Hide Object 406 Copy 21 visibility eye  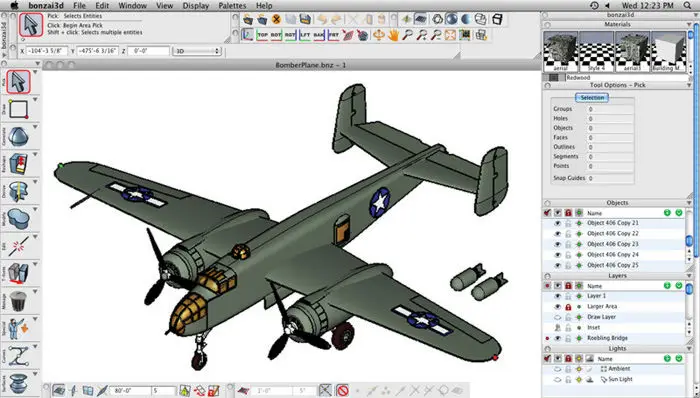click(558, 223)
